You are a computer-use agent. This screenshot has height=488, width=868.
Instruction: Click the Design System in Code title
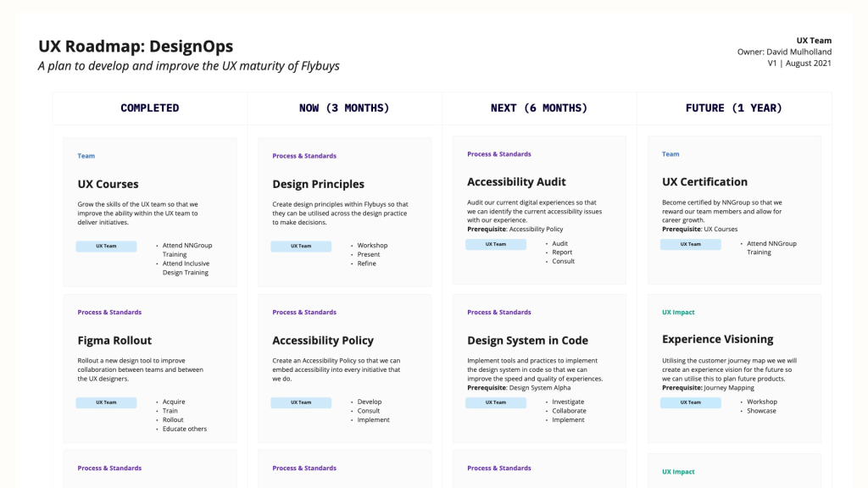point(527,341)
